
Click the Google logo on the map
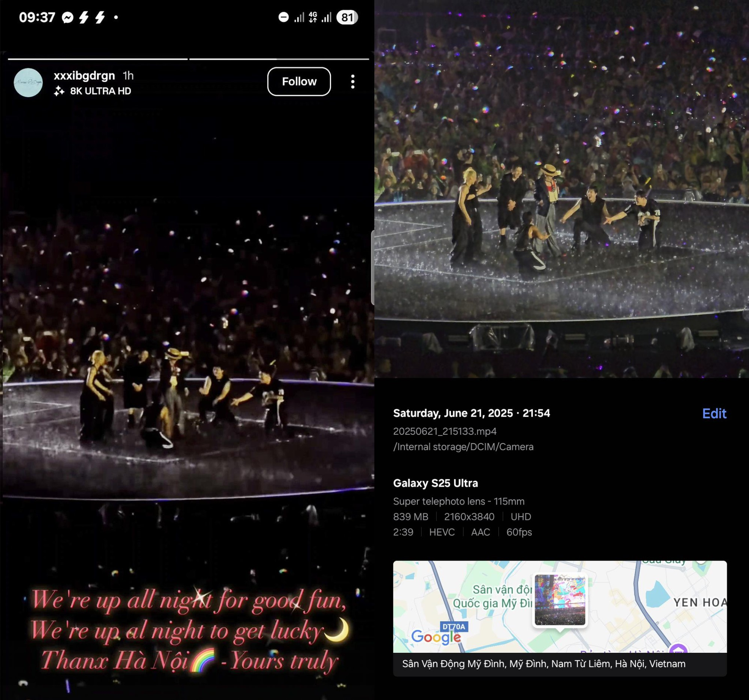(x=436, y=637)
